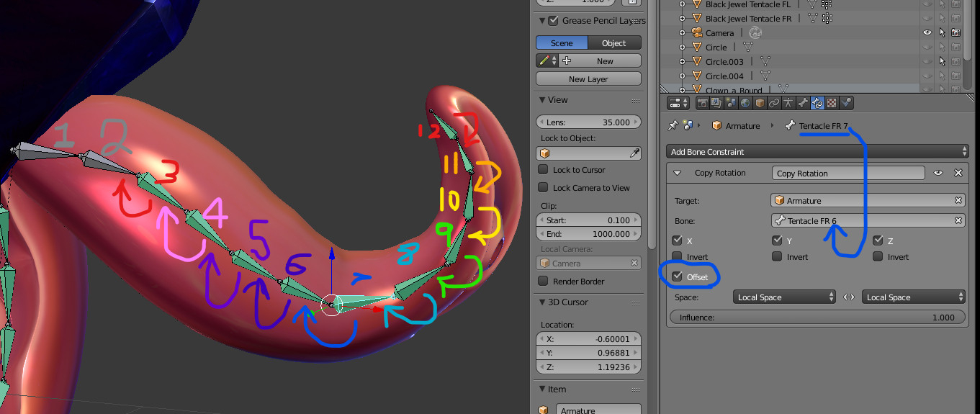Expand the Camera item in the outliner
Image resolution: width=980 pixels, height=414 pixels.
683,33
